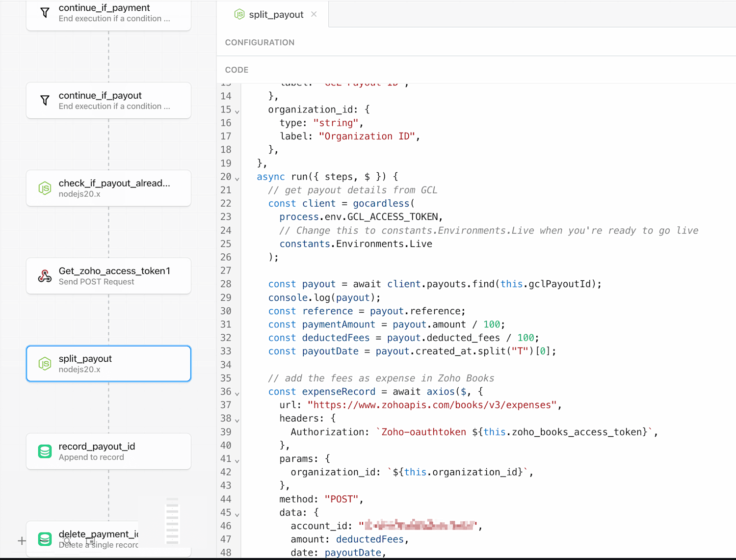Image resolution: width=736 pixels, height=560 pixels.
Task: Close the split_payout editor tab
Action: (x=314, y=14)
